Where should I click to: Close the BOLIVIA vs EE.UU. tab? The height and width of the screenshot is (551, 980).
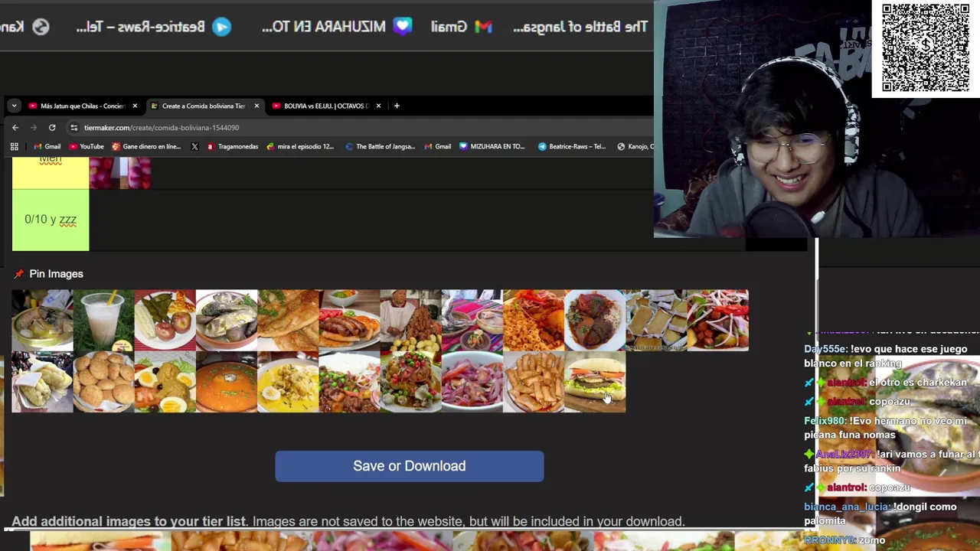click(378, 106)
